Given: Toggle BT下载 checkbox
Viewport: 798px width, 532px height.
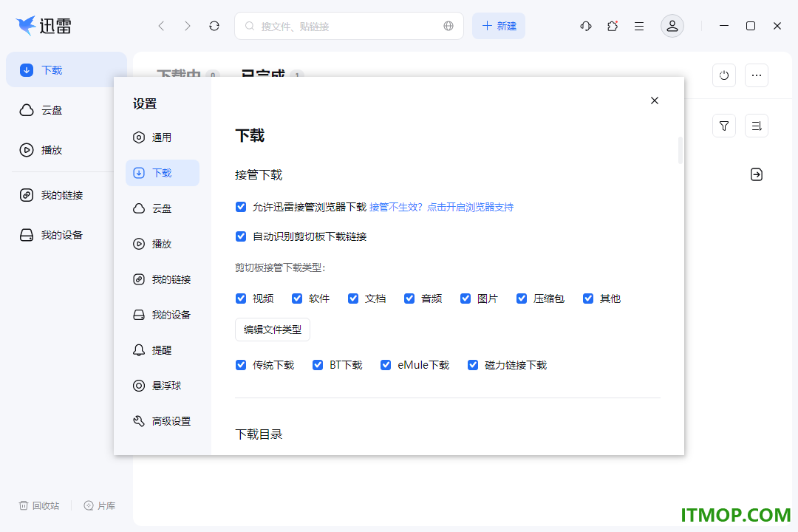Looking at the screenshot, I should pyautogui.click(x=318, y=365).
